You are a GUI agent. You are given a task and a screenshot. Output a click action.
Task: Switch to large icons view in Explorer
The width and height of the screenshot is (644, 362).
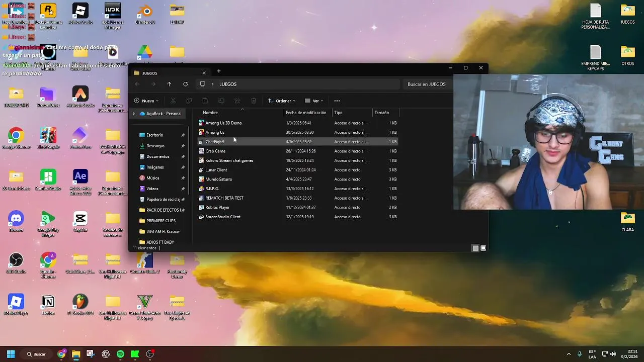(x=484, y=248)
